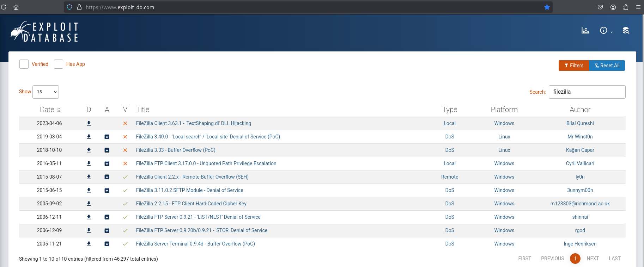Screen dimensions: 644x267
Task: Open FileZilla 3.33 - Buffer Overflow (PoC)
Action: click(176, 150)
